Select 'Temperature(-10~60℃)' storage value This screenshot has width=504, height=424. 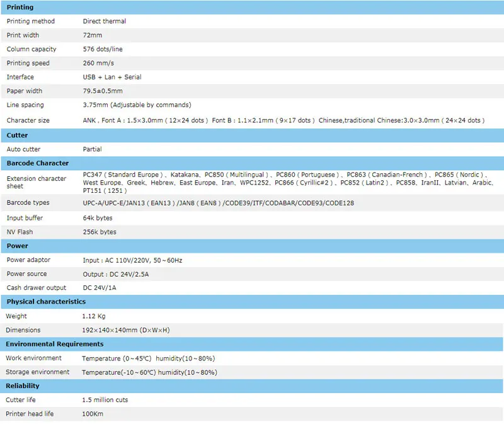point(118,372)
